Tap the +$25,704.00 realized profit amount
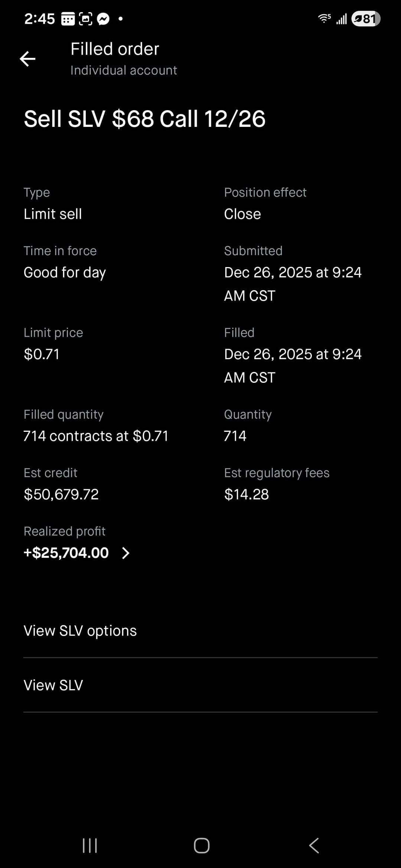The image size is (401, 868). coord(66,553)
